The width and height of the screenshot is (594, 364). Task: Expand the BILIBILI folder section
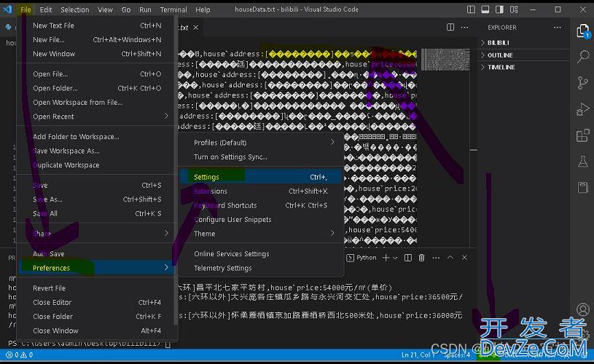(523, 43)
